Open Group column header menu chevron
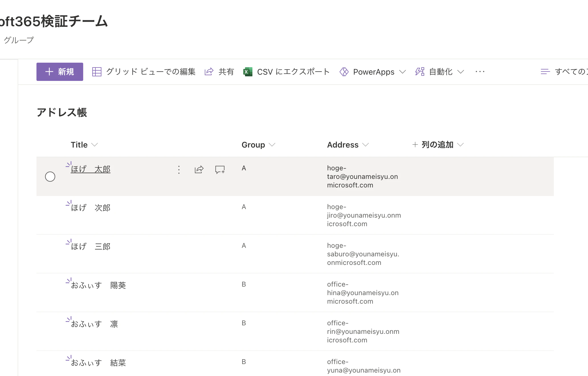Image resolution: width=588 pixels, height=376 pixels. pos(272,145)
